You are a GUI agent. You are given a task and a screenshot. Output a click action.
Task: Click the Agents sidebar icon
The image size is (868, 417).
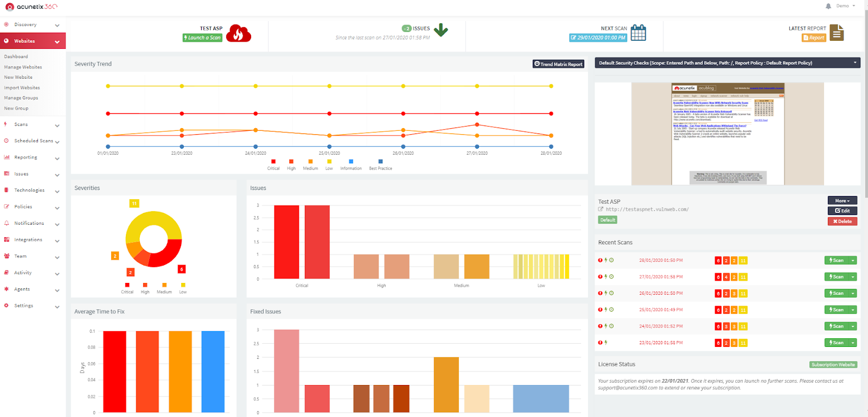click(7, 289)
